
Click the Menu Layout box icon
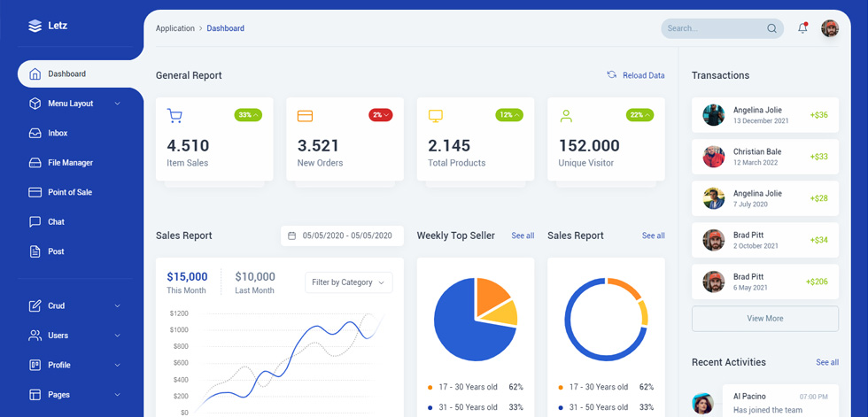point(35,104)
